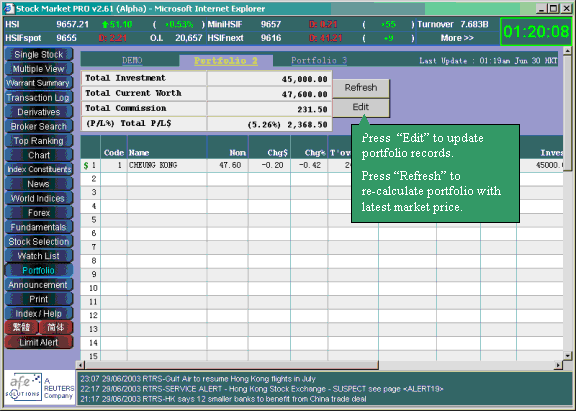Switch to the DEMO portfolio tab
Viewport: 576px width, 411px height.
coord(132,61)
